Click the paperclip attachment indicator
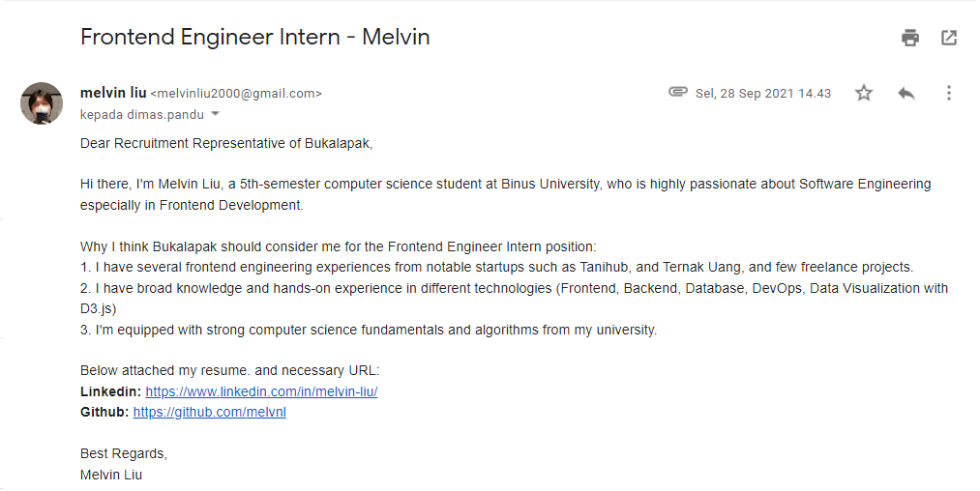Image resolution: width=980 pixels, height=491 pixels. [x=677, y=92]
